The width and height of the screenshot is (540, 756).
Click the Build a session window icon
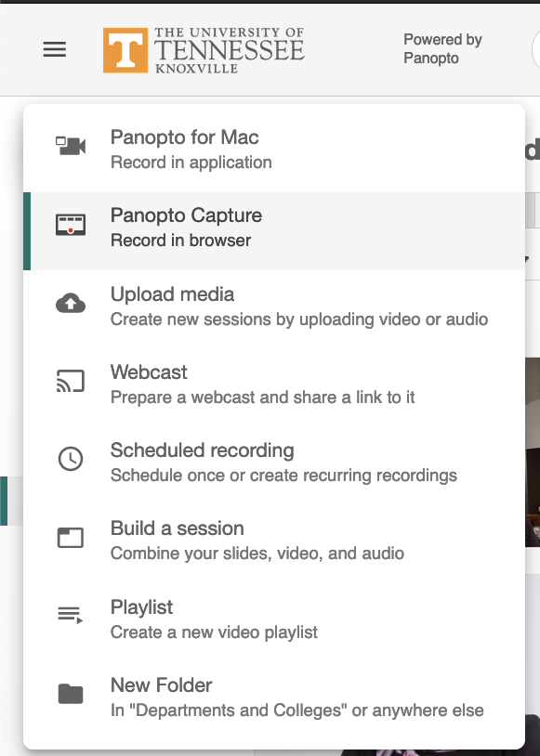pyautogui.click(x=71, y=538)
